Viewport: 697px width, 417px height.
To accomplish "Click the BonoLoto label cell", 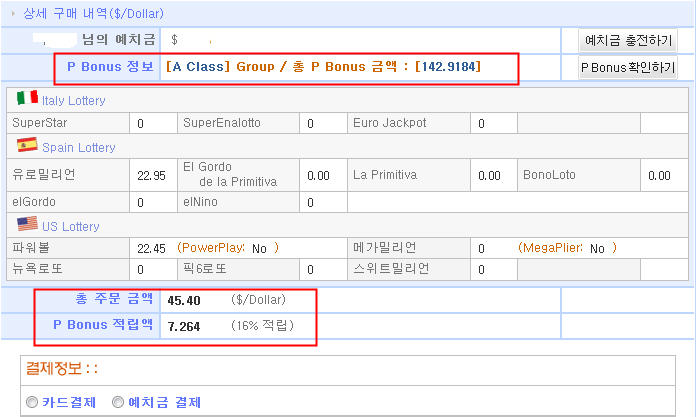I will [x=579, y=175].
